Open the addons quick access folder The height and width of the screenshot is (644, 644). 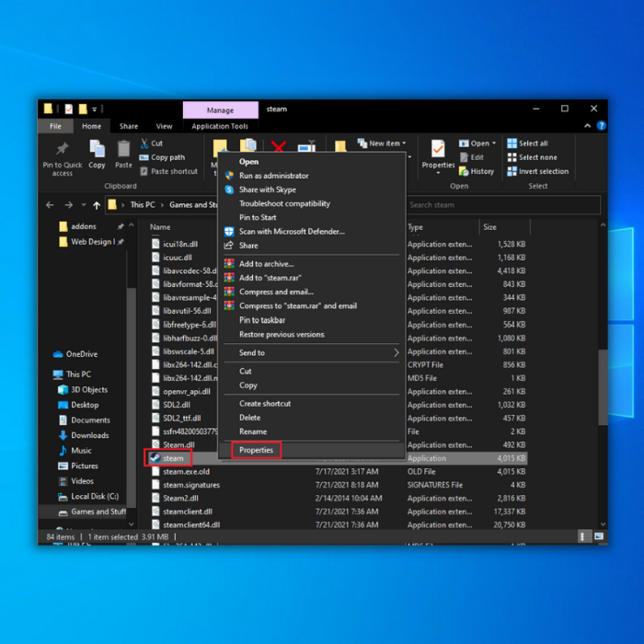[79, 226]
